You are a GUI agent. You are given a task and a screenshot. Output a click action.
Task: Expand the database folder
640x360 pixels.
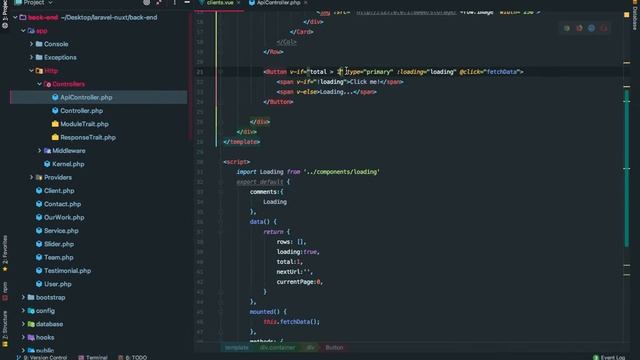23,324
